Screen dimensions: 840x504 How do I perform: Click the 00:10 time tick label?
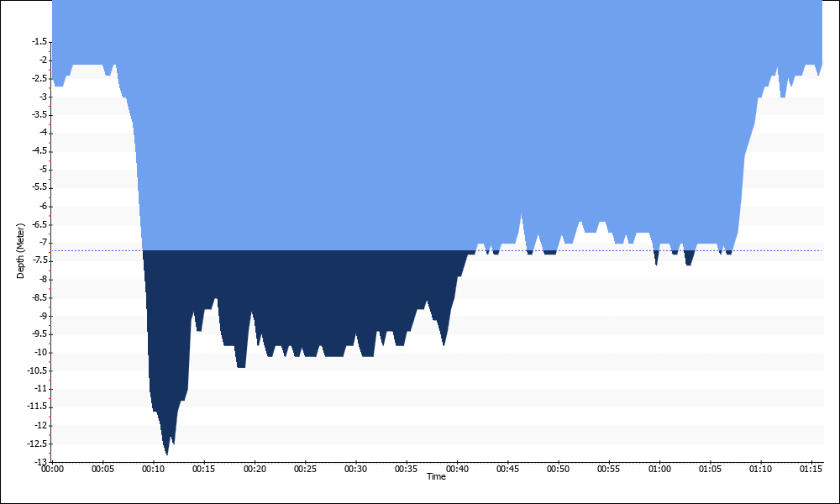pos(153,470)
